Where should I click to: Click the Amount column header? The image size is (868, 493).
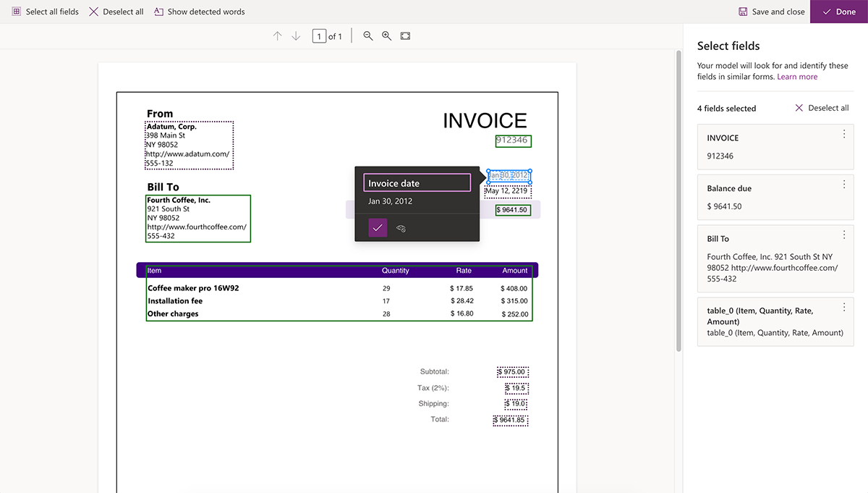click(x=515, y=271)
